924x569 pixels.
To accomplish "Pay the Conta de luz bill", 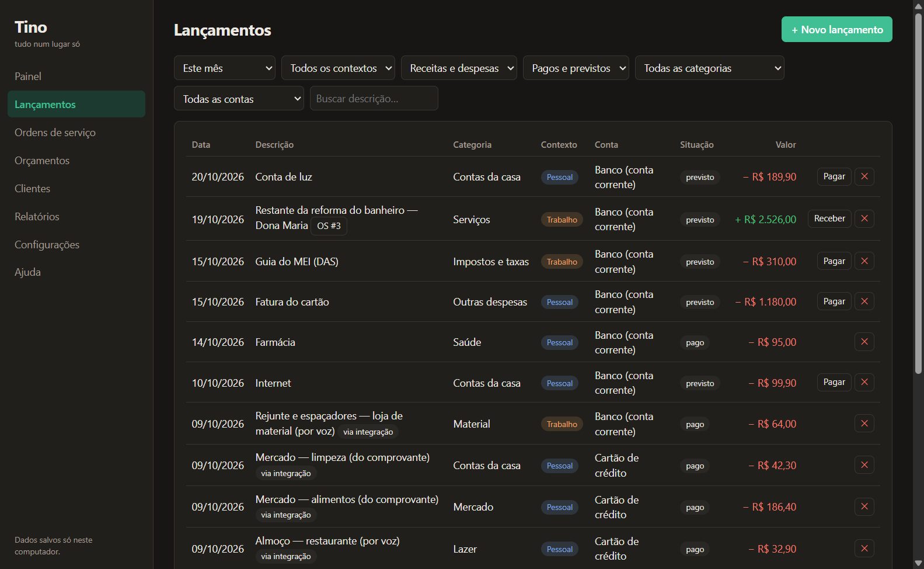I will click(834, 176).
